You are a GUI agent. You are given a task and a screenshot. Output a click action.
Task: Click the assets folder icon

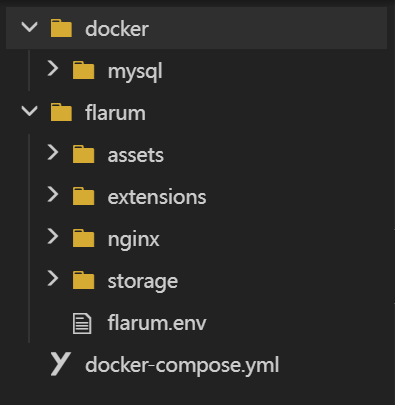coord(83,154)
